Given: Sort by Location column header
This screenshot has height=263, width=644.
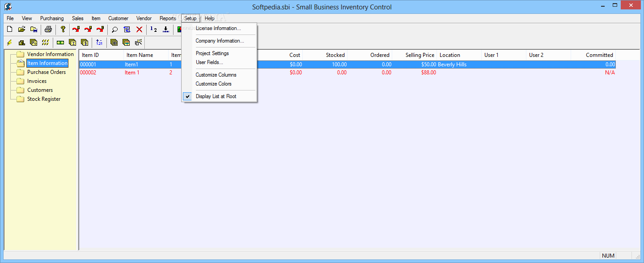Looking at the screenshot, I should click(x=459, y=55).
